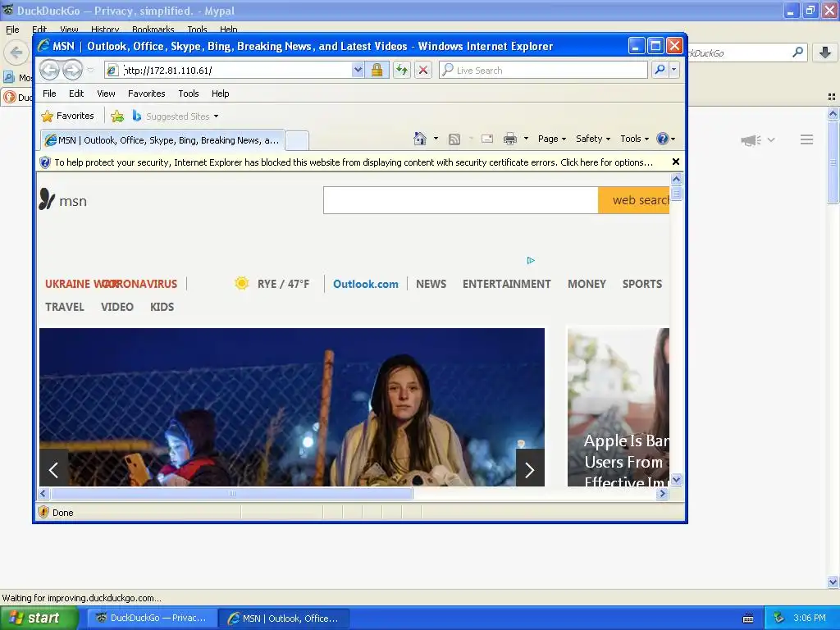Screen dimensions: 840x630
Task: Click the megaphone icon on DuckDuckGo page
Action: pos(751,140)
